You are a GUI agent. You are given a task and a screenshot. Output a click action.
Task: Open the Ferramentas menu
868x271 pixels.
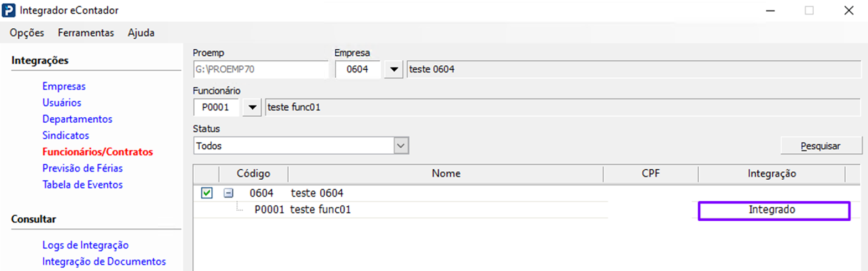(x=86, y=33)
